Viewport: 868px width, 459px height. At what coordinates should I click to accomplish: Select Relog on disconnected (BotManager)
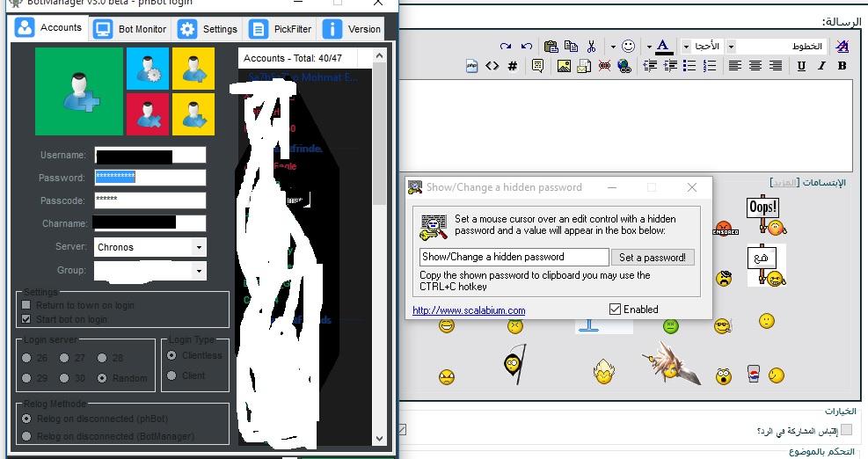click(26, 436)
